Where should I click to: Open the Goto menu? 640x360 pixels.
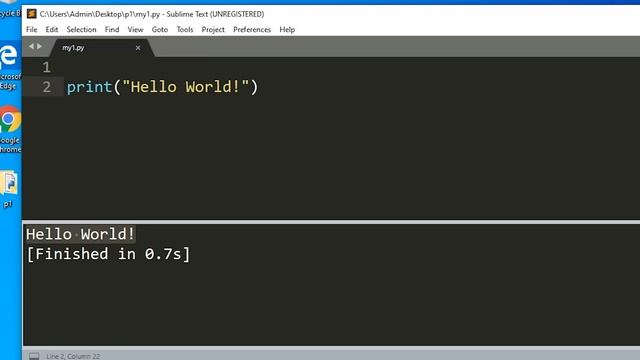[160, 29]
